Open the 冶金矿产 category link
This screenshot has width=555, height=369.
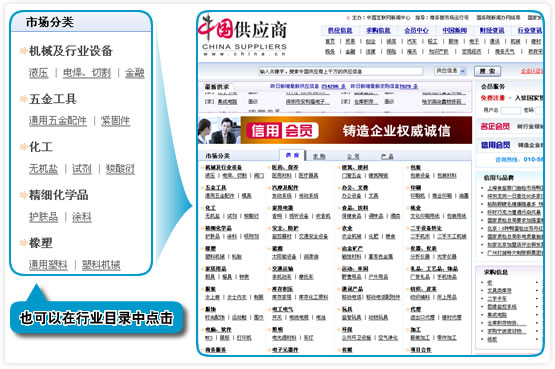click(352, 248)
